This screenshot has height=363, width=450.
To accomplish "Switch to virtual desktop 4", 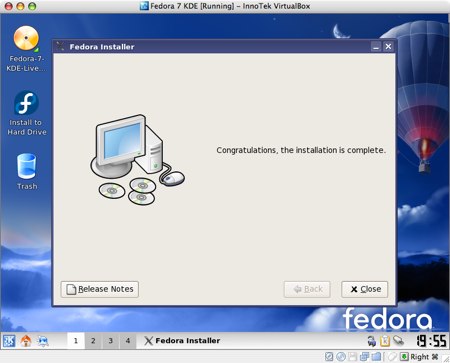I will pyautogui.click(x=128, y=341).
